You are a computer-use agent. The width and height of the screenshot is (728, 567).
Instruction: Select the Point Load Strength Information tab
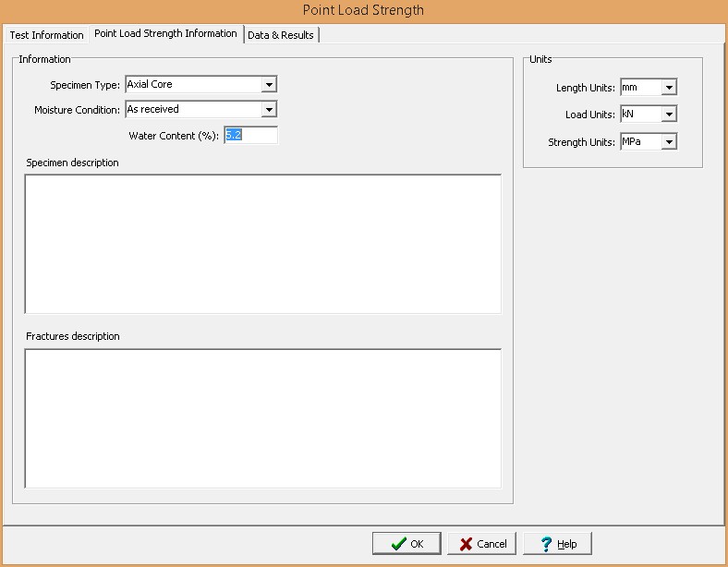click(165, 34)
